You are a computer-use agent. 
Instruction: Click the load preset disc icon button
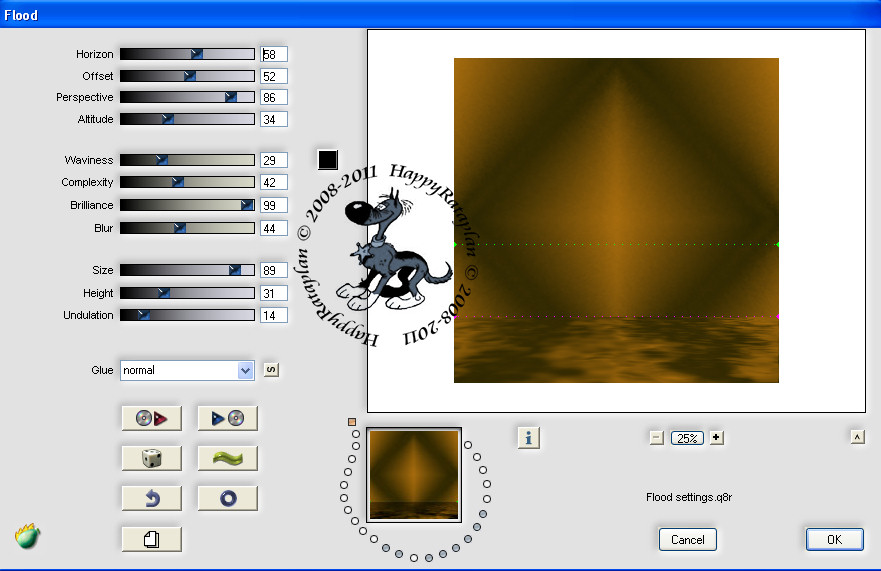(x=152, y=418)
